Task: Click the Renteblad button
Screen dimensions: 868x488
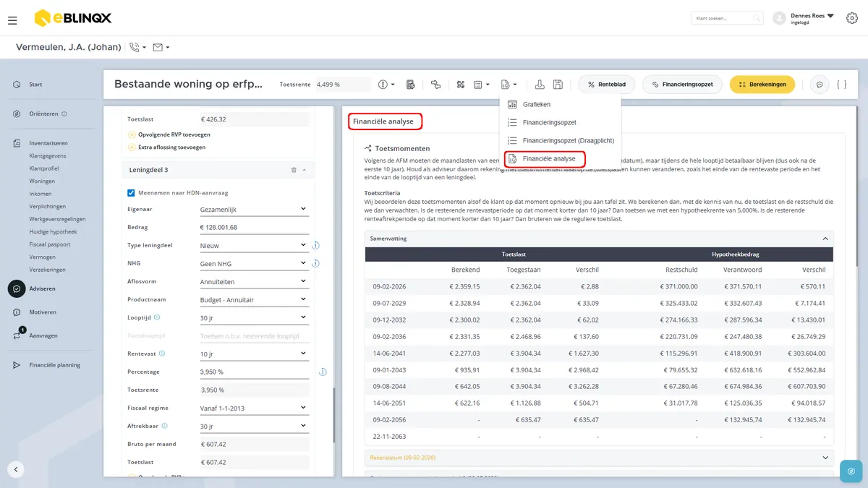Action: point(607,85)
